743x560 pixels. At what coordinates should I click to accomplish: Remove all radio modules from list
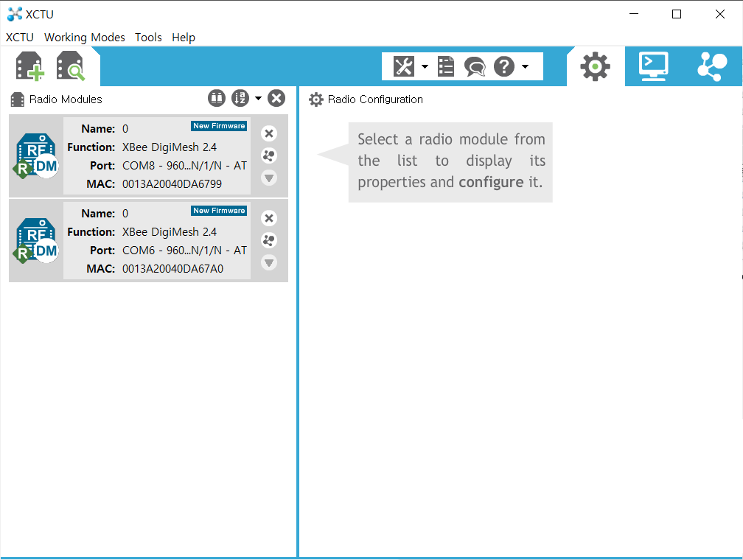pyautogui.click(x=276, y=98)
